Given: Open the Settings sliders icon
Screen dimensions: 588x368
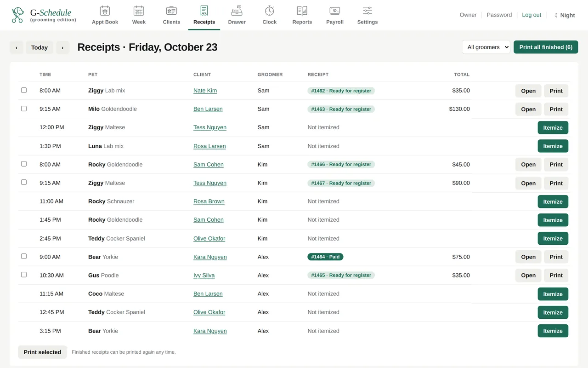Looking at the screenshot, I should pyautogui.click(x=367, y=11).
